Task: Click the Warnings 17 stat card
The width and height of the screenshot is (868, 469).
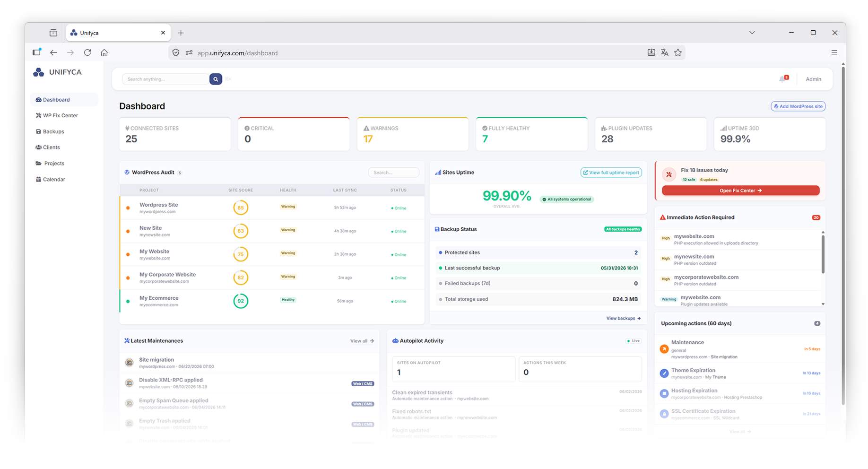Action: (x=413, y=134)
